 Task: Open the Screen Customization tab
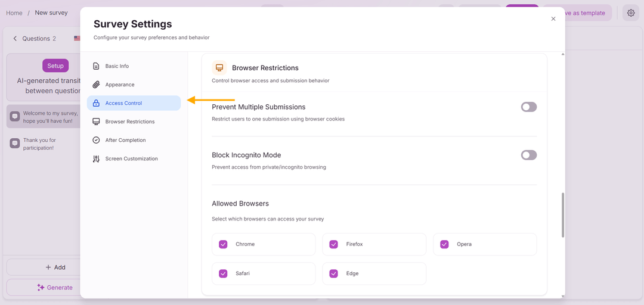point(134,158)
